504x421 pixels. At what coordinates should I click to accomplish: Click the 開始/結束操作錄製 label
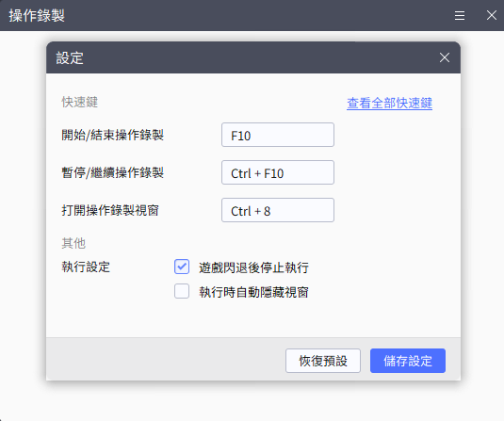point(112,135)
